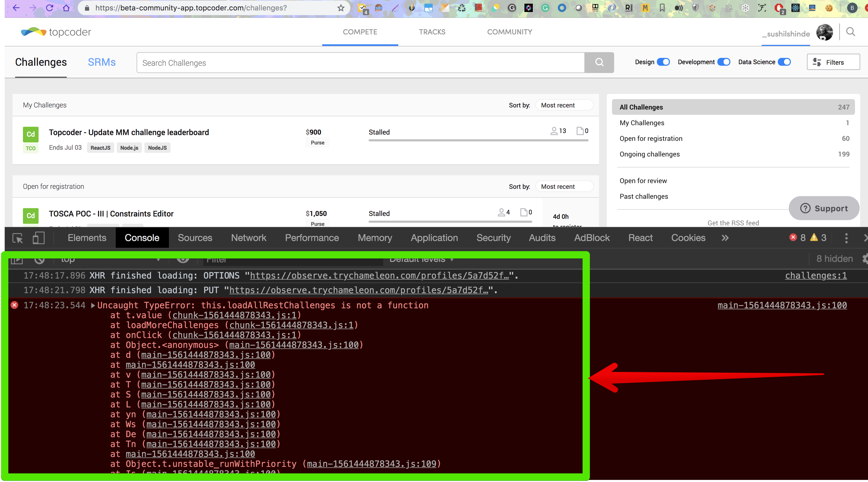
Task: Switch to DevTools Application tab
Action: (x=434, y=238)
